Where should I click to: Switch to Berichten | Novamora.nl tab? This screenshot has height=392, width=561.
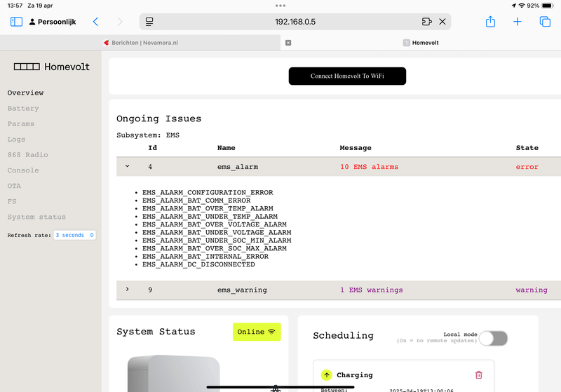click(x=140, y=43)
